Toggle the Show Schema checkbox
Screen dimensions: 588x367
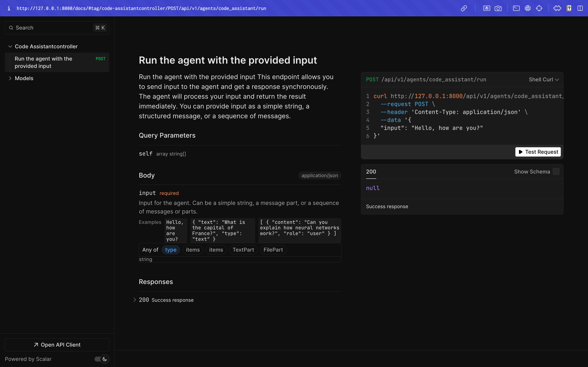point(556,171)
